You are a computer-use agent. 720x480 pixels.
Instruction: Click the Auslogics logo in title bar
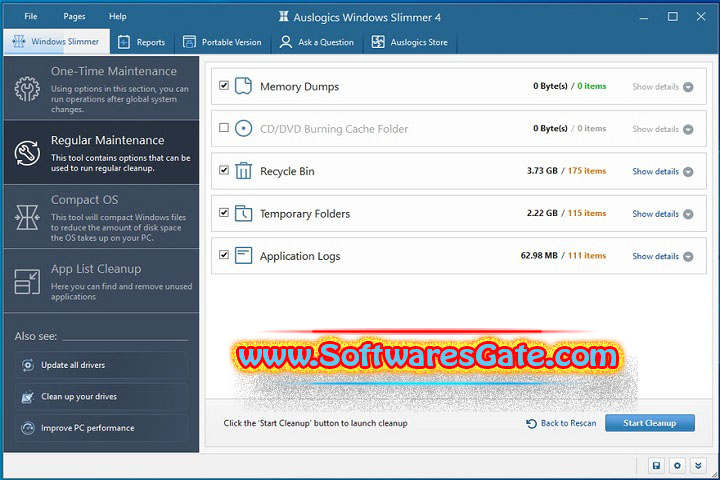click(284, 17)
